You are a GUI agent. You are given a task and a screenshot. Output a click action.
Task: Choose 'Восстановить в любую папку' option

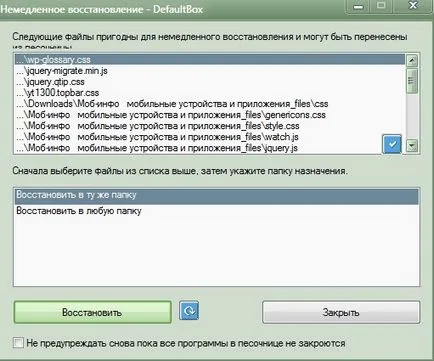point(216,211)
